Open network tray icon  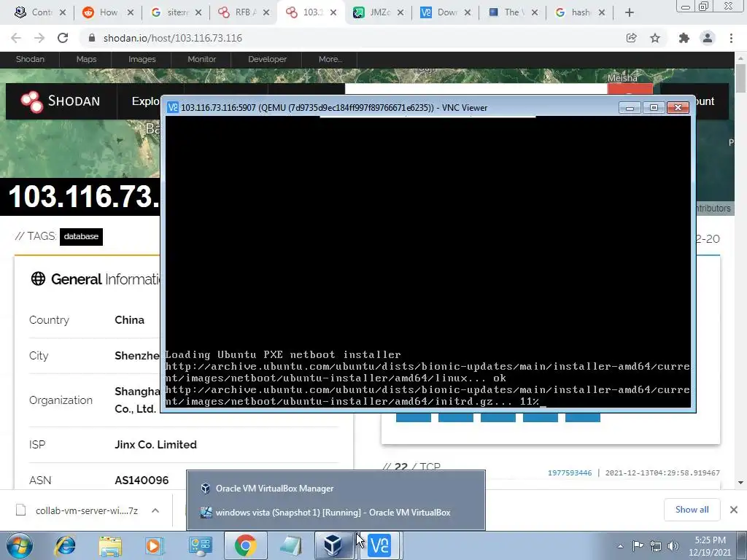[x=656, y=546]
